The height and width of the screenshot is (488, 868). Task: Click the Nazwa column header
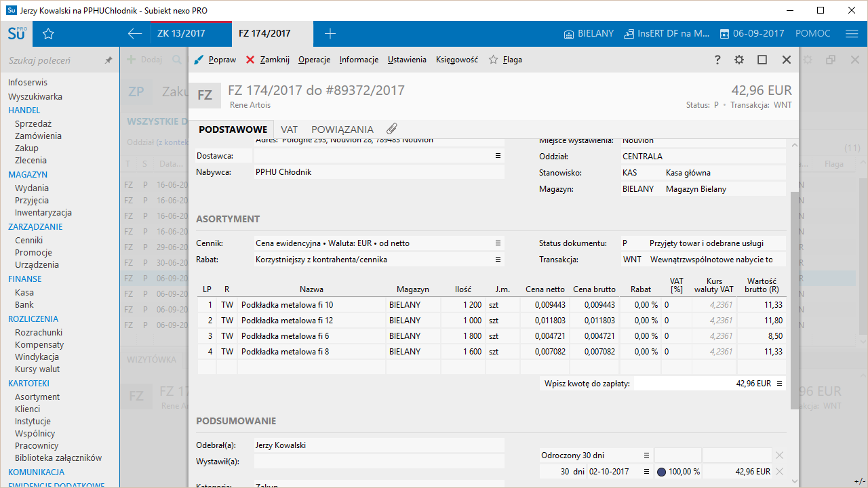point(311,289)
